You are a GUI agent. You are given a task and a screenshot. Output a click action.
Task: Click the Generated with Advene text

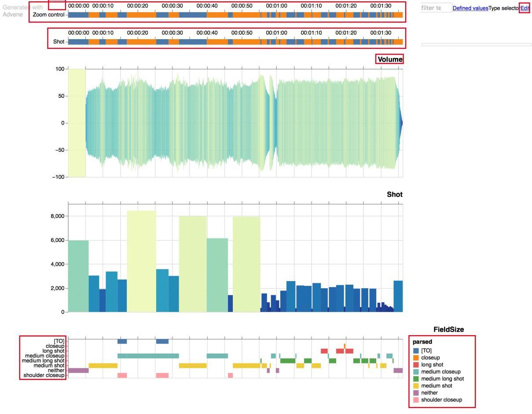[x=23, y=11]
